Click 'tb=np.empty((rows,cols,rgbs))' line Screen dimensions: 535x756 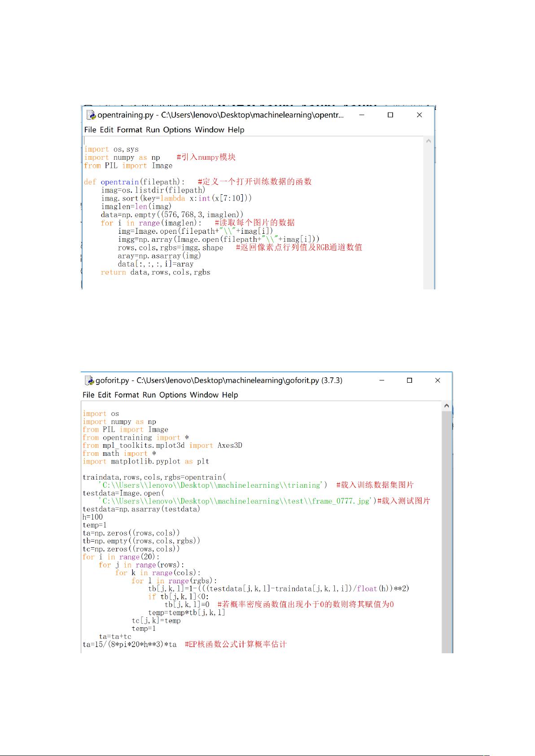(x=141, y=541)
